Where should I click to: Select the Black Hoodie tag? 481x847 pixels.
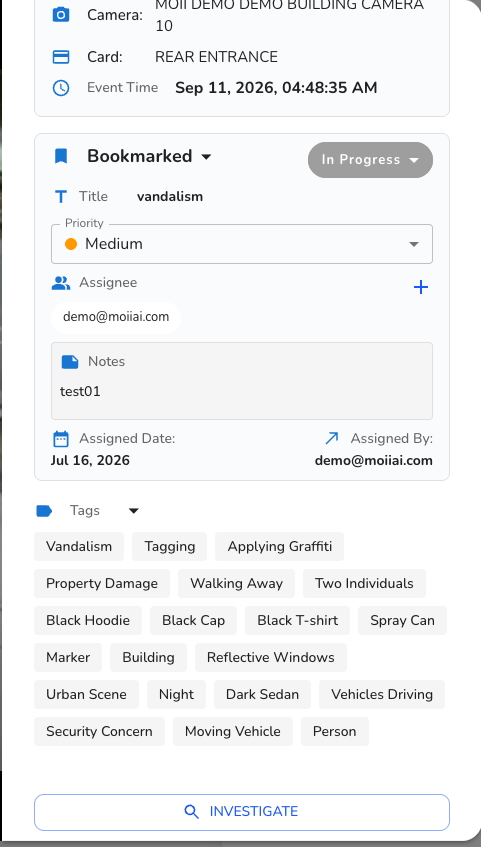point(88,620)
